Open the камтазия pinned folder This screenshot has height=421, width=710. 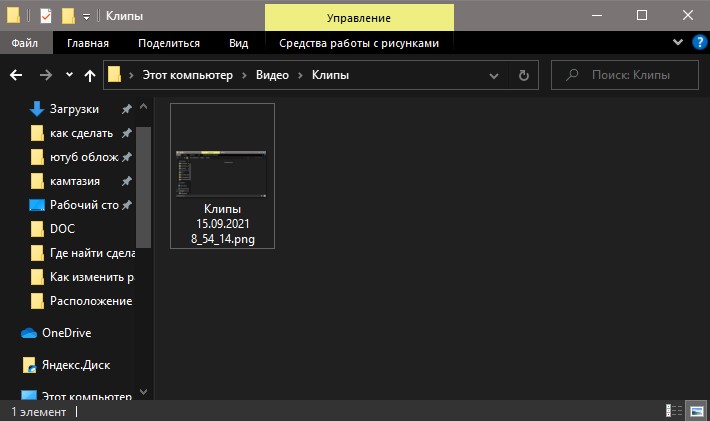[x=75, y=181]
